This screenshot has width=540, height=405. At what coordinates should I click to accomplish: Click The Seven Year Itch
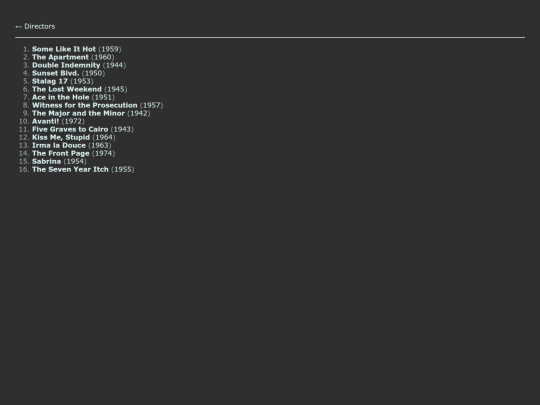click(70, 169)
